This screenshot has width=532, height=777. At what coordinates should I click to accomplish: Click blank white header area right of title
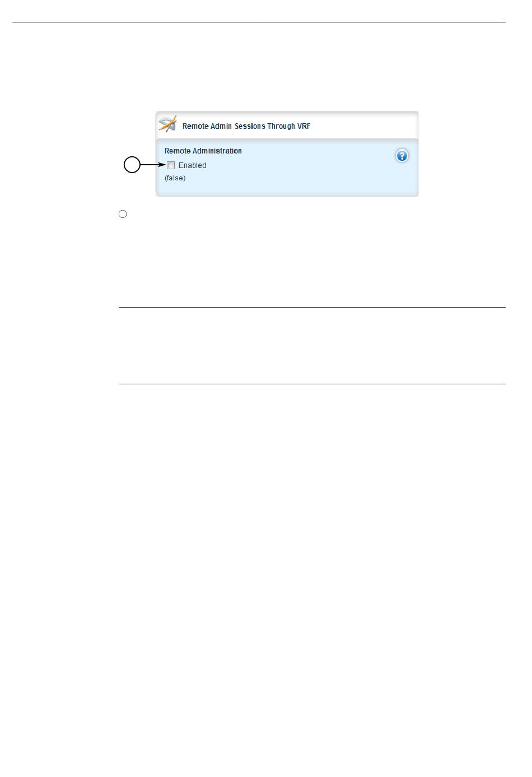[364, 125]
